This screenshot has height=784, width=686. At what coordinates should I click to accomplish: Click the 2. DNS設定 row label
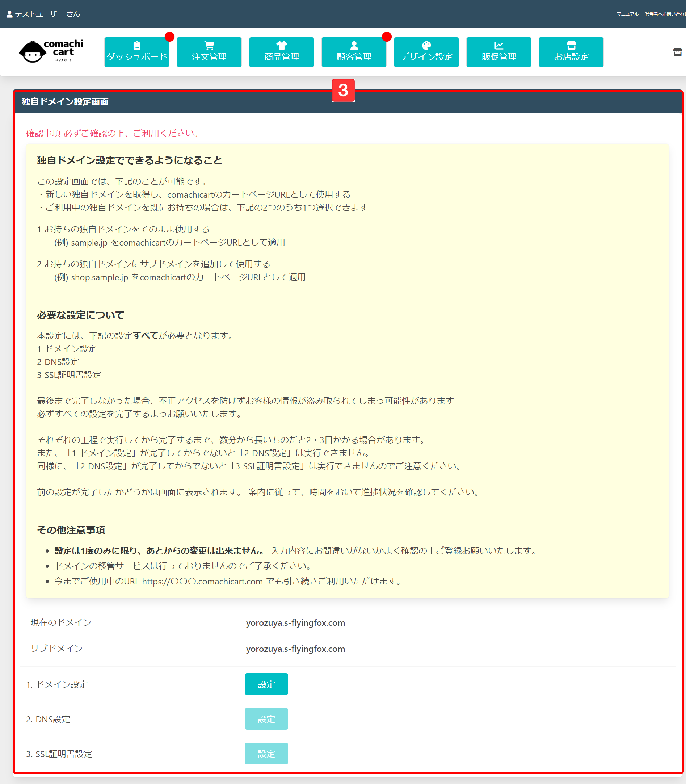coord(48,719)
